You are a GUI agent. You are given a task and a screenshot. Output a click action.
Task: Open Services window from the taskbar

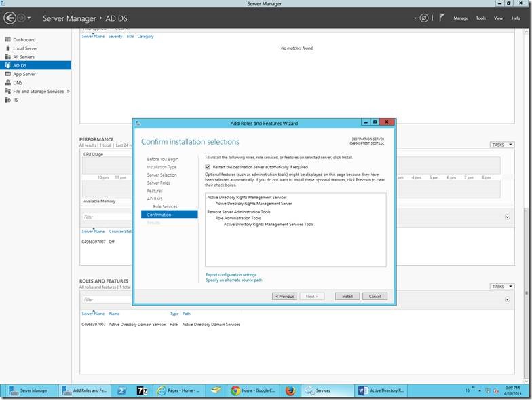(326, 391)
